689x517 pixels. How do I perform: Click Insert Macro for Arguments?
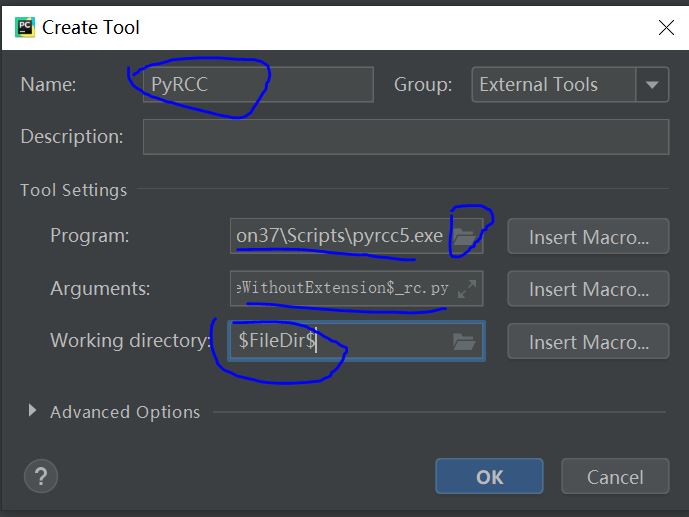(x=588, y=289)
